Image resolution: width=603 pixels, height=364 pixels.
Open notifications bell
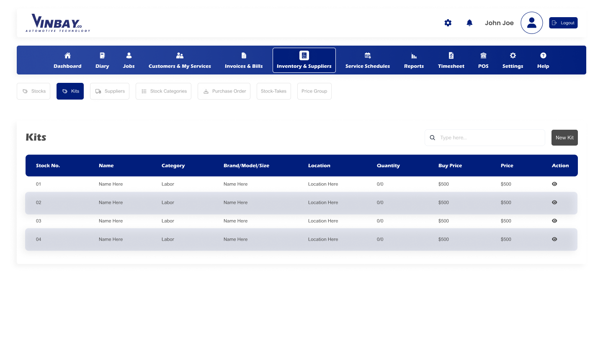[469, 23]
